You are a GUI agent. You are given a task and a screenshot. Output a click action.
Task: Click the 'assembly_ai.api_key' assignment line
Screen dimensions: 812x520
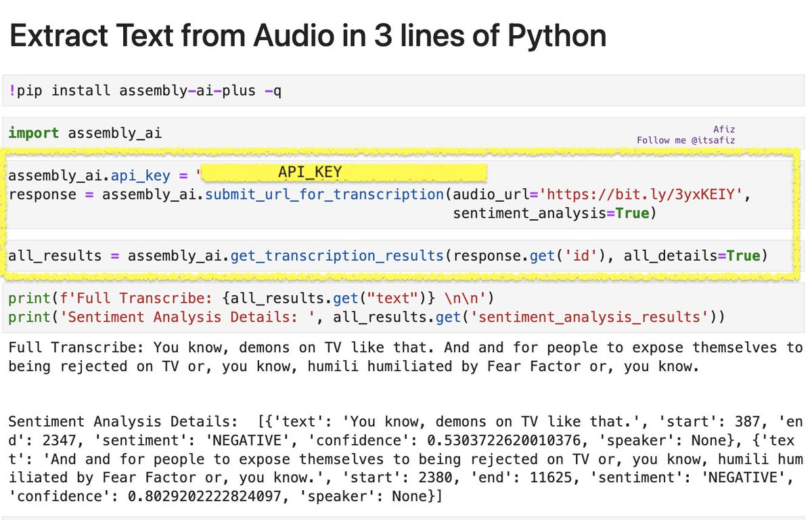[x=248, y=175]
